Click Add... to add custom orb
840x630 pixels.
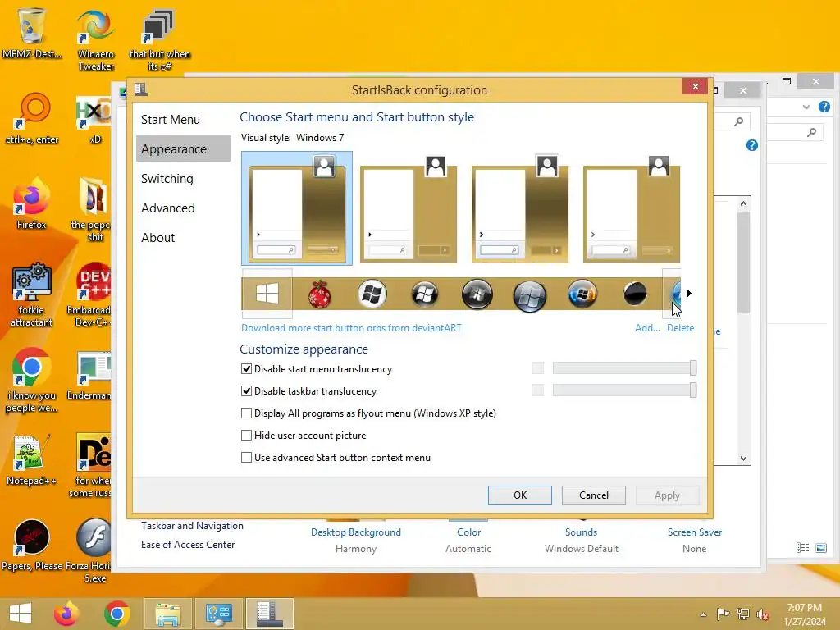point(647,328)
